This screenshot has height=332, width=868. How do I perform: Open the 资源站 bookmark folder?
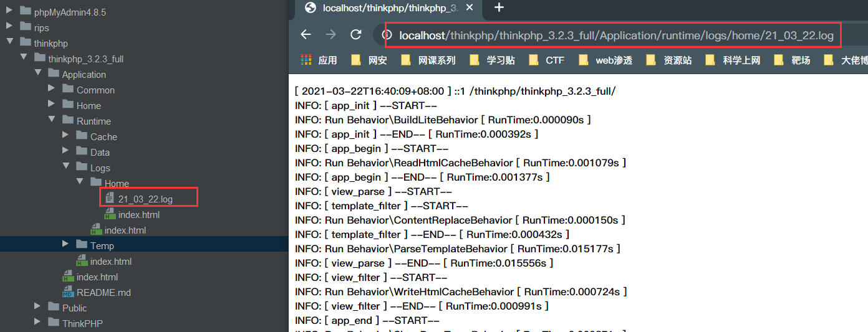(668, 60)
